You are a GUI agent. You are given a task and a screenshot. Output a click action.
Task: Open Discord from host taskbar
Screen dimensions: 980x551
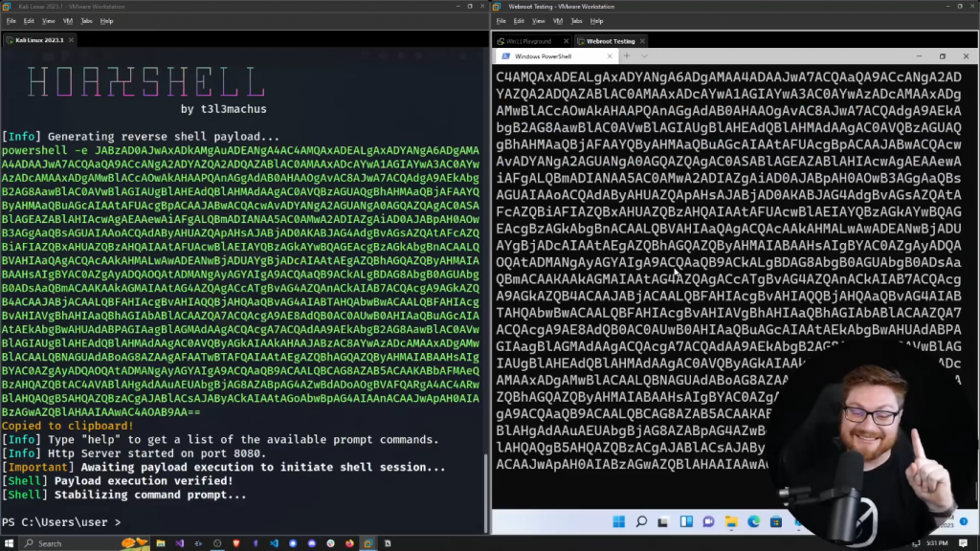point(312,543)
